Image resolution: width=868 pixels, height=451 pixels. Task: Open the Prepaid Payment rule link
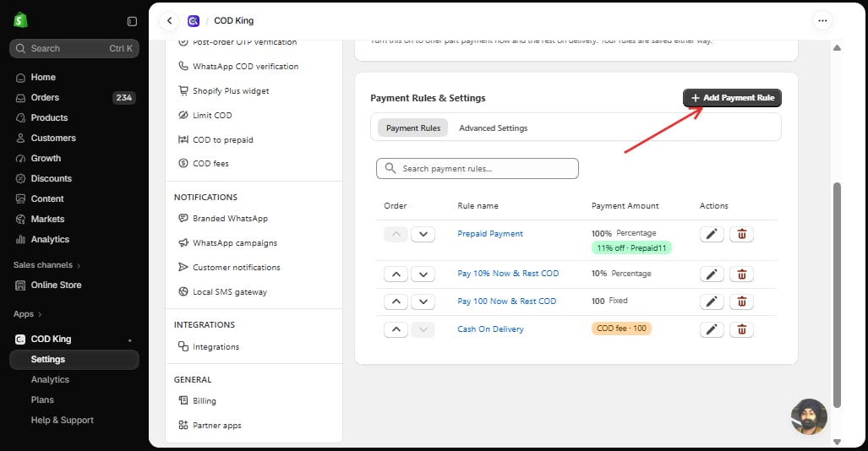[x=490, y=234]
